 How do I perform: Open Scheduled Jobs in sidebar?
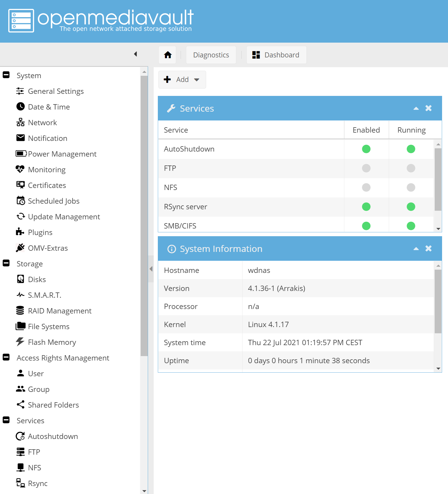point(48,201)
